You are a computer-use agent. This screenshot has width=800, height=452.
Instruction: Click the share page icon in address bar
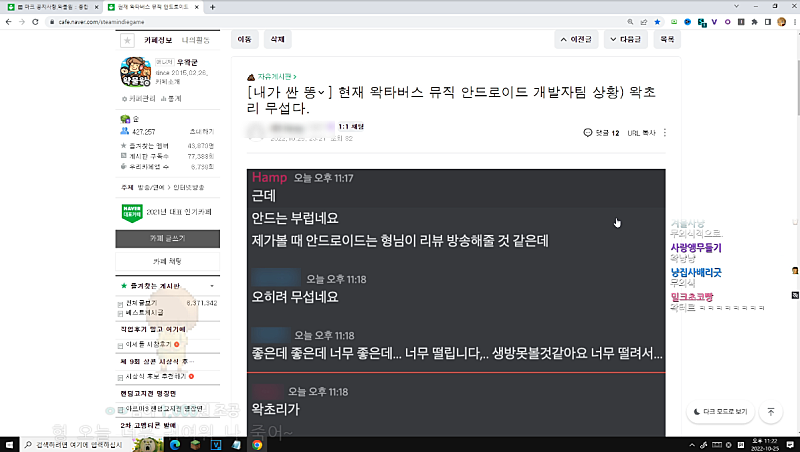[644, 22]
